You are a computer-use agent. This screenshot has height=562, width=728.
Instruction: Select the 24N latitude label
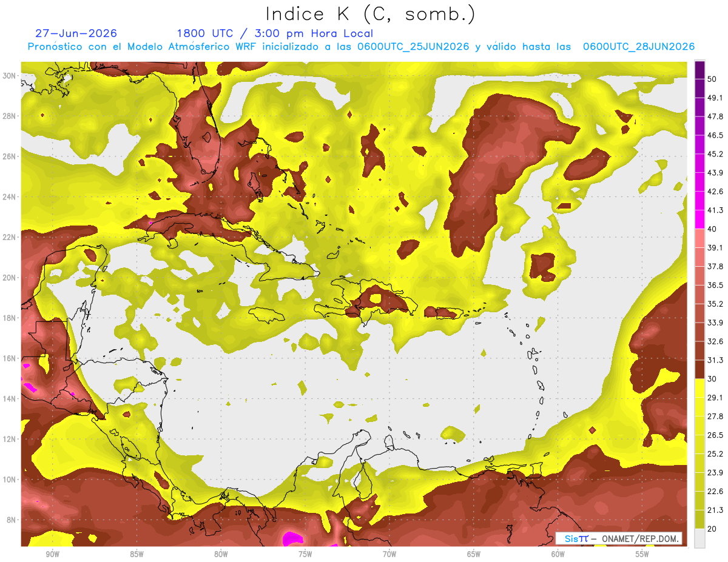coord(10,197)
